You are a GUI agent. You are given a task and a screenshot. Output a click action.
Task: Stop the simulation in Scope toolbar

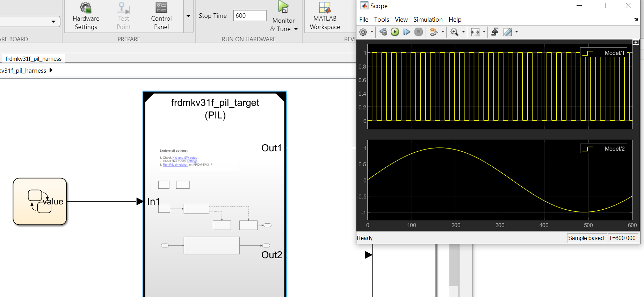click(x=419, y=32)
